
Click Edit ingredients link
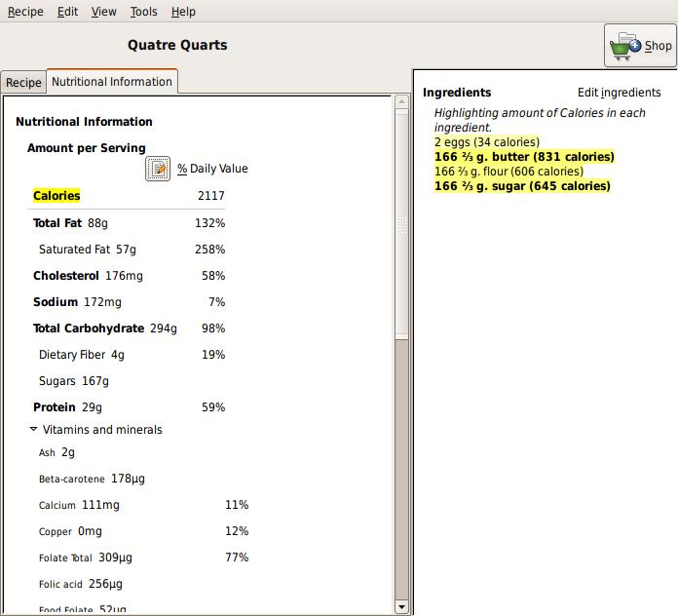click(x=619, y=93)
